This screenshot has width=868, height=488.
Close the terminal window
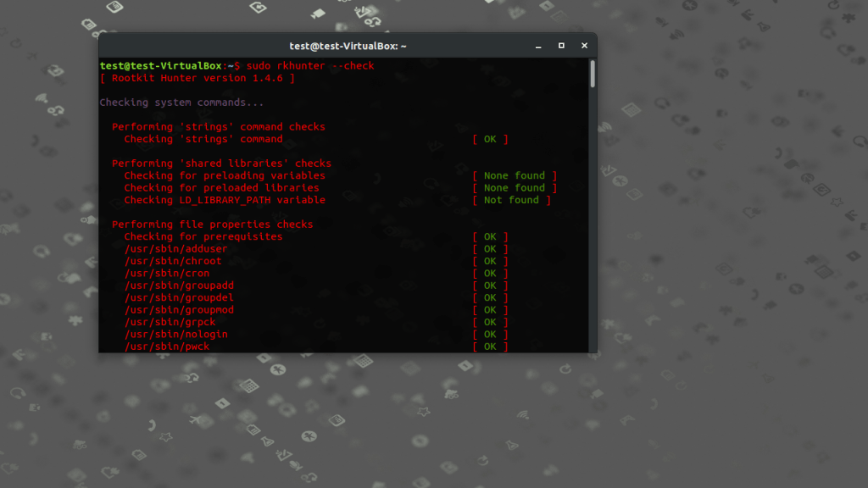click(584, 46)
